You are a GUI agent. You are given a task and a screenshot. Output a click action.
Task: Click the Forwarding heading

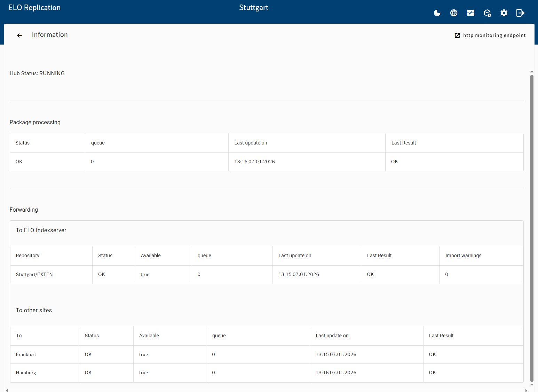[24, 210]
